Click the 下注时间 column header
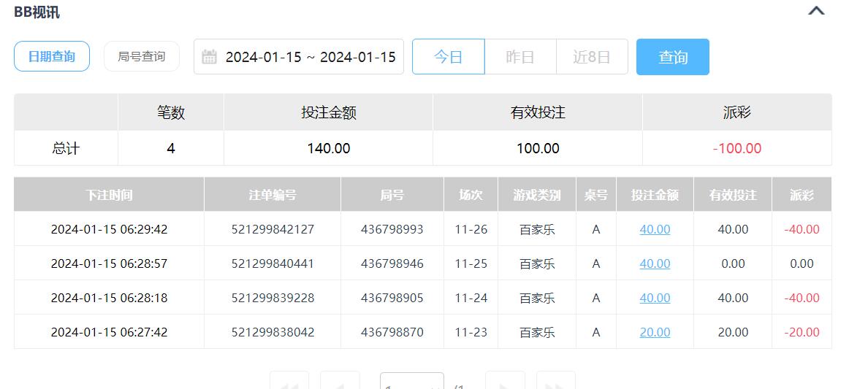 pos(109,195)
